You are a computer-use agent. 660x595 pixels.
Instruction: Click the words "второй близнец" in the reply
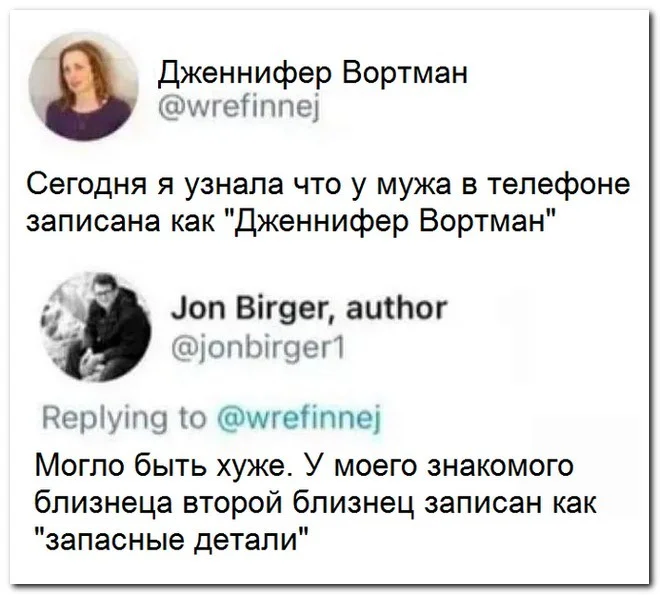[299, 503]
